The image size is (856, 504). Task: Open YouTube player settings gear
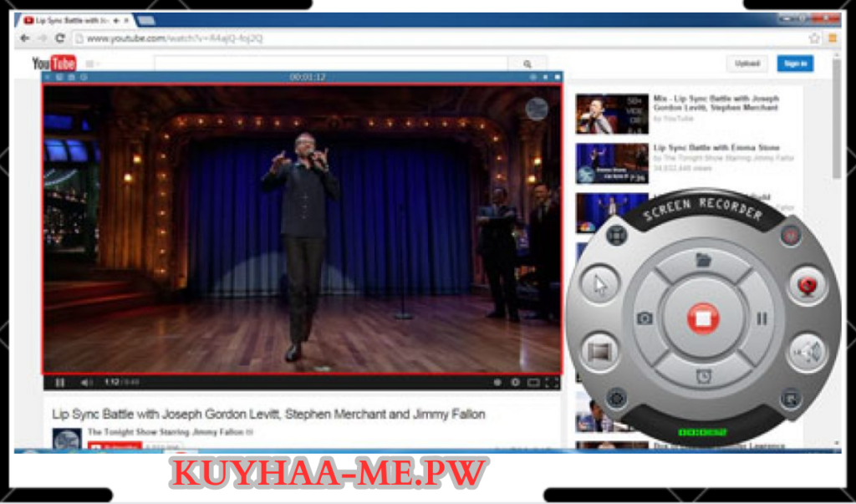pos(515,382)
